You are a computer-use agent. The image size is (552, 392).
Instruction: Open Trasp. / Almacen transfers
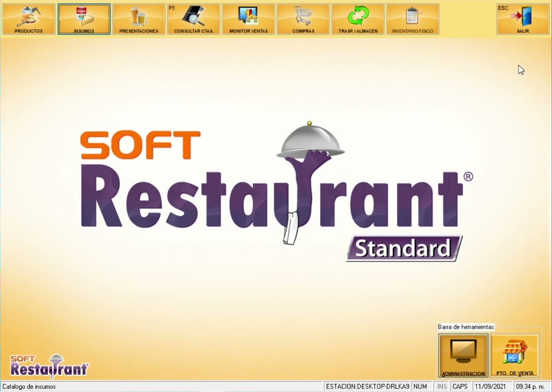(x=358, y=19)
